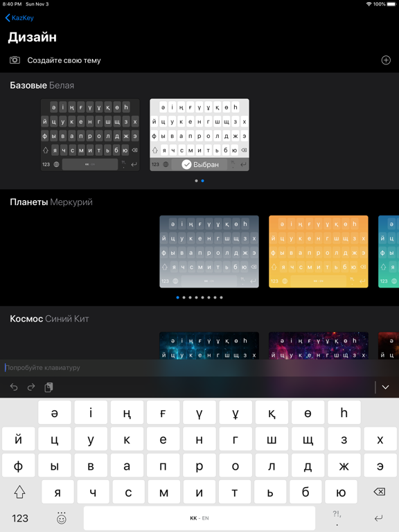Screen dimensions: 399x532
Task: Tap the б key
Action: pos(305,492)
